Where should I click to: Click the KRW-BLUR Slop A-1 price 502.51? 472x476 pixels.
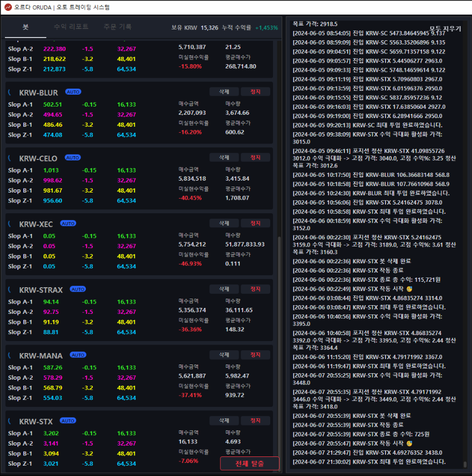point(53,104)
